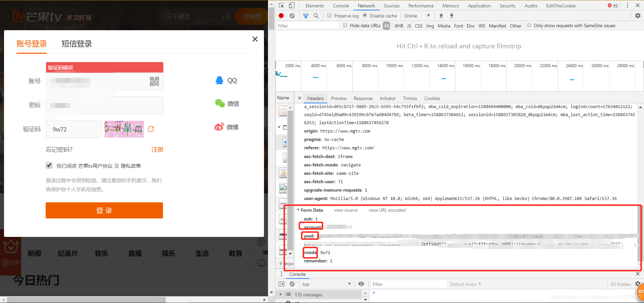Open the Response tab

pos(363,98)
